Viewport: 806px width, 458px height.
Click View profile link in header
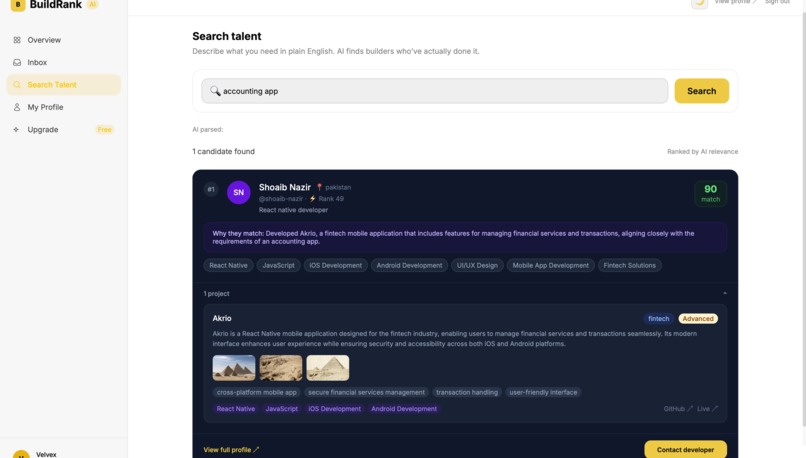pyautogui.click(x=735, y=2)
